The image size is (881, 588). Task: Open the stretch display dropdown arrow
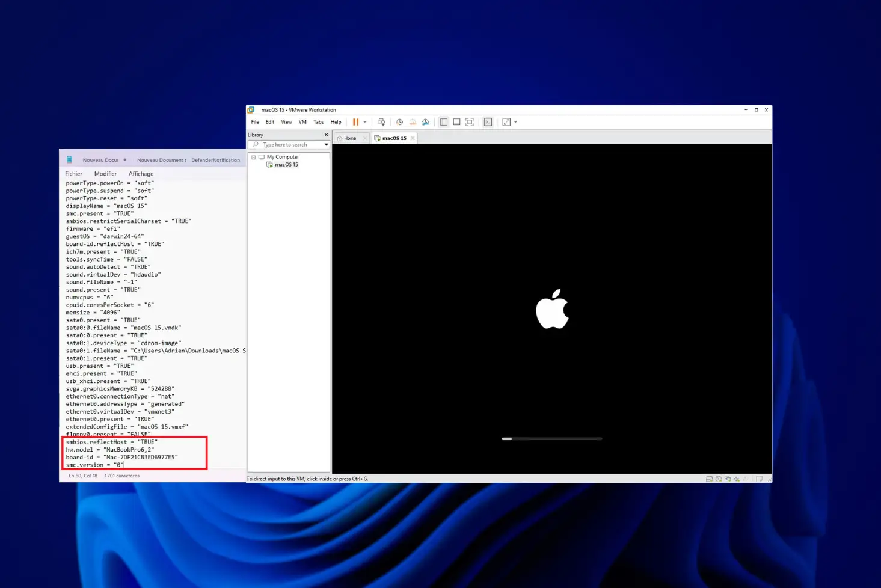click(x=515, y=122)
